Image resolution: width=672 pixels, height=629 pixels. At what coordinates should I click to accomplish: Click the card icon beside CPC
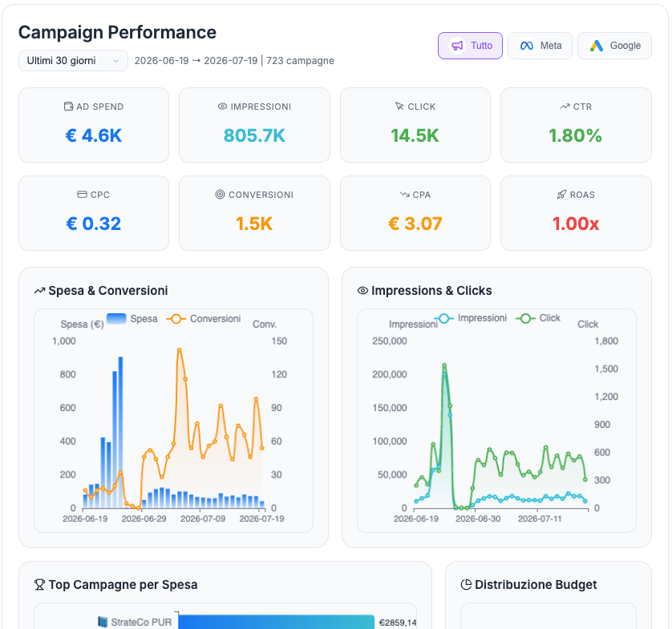[82, 195]
